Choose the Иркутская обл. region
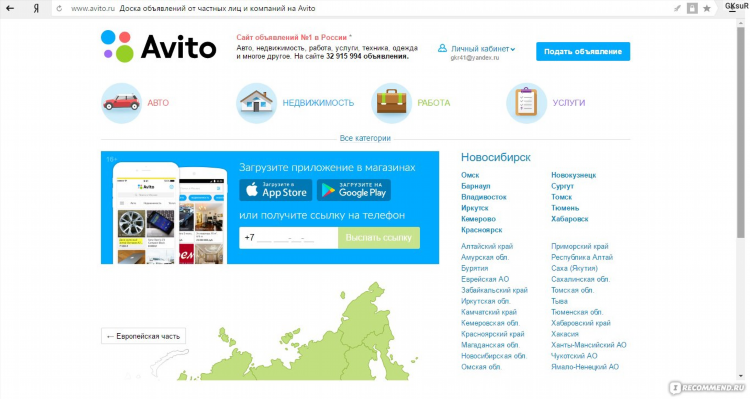Image resolution: width=750 pixels, height=399 pixels. pos(485,301)
